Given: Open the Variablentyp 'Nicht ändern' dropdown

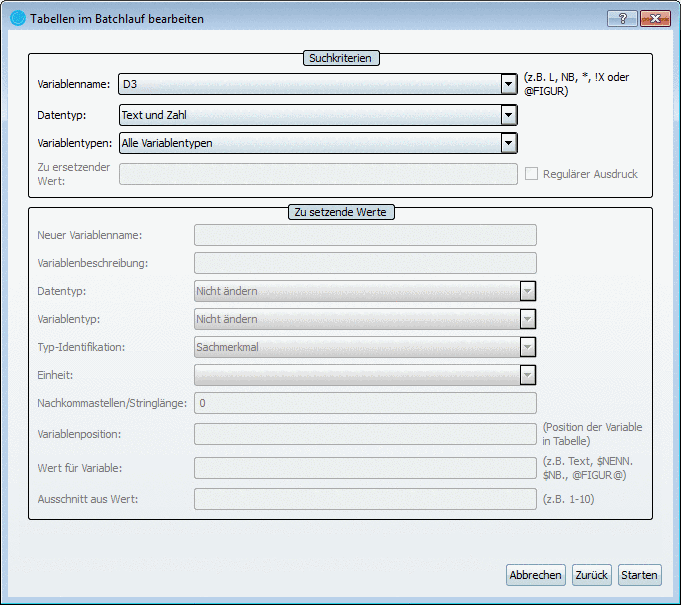Looking at the screenshot, I should [528, 319].
